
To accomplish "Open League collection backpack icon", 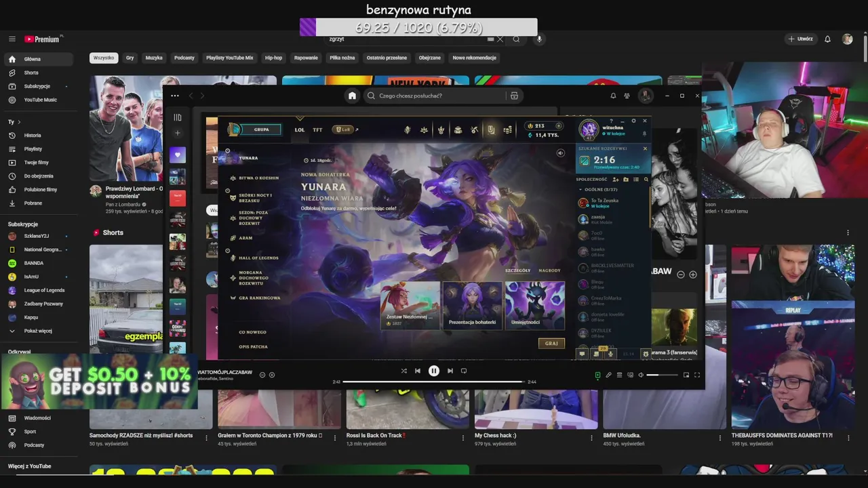I will click(x=458, y=130).
